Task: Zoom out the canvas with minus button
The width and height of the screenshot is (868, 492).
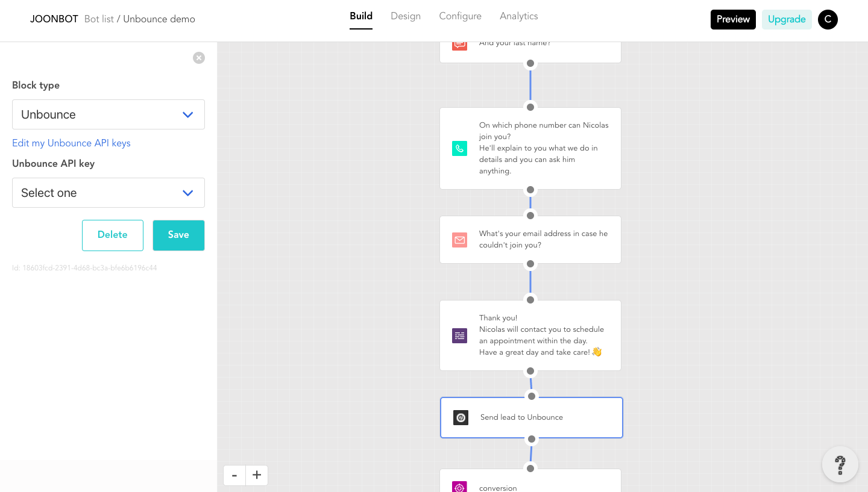Action: pos(234,475)
